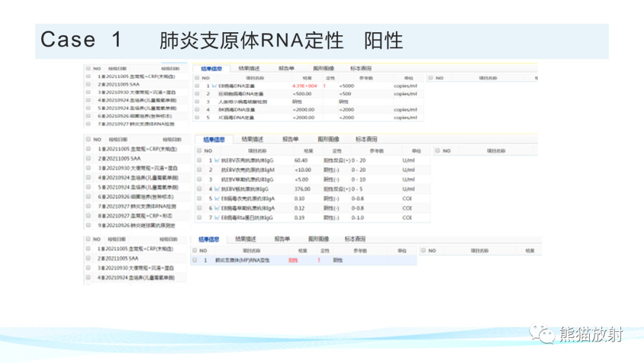Open the trend chart icon beside EB病毒DNA定量

click(214, 86)
